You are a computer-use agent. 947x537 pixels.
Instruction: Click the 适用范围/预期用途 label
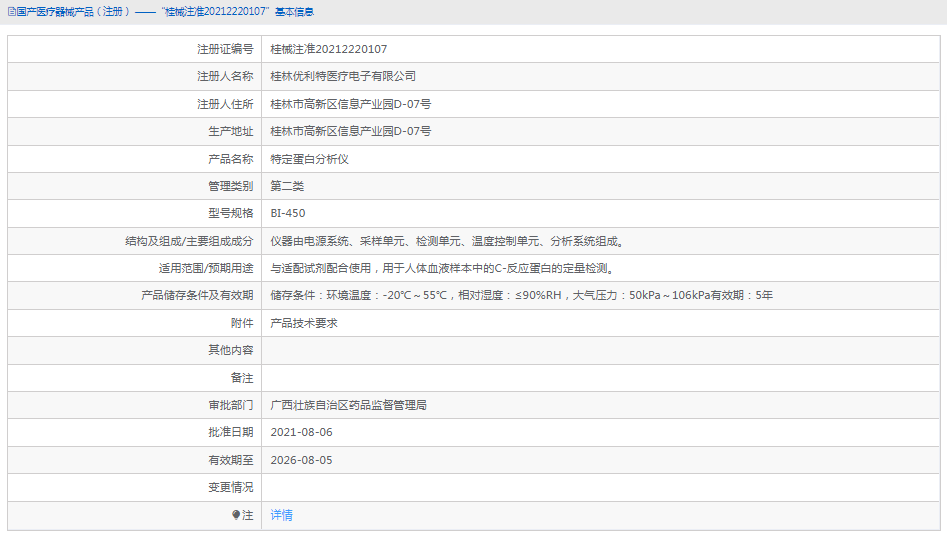click(206, 268)
